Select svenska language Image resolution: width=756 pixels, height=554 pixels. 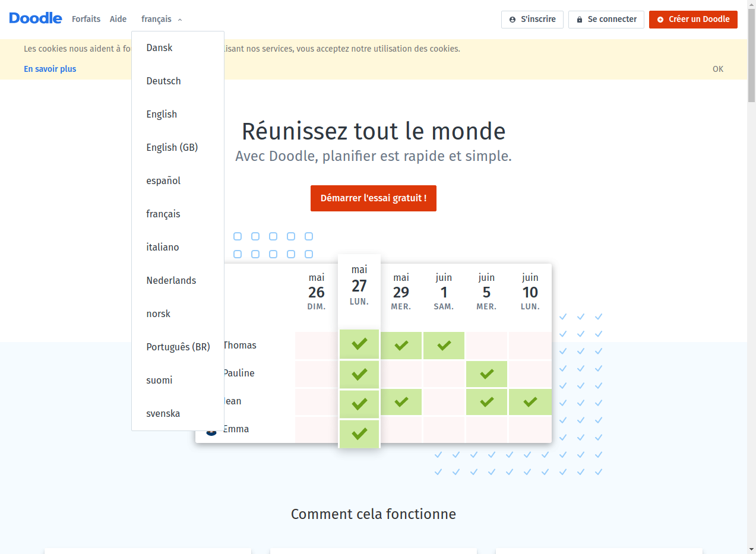tap(178, 413)
